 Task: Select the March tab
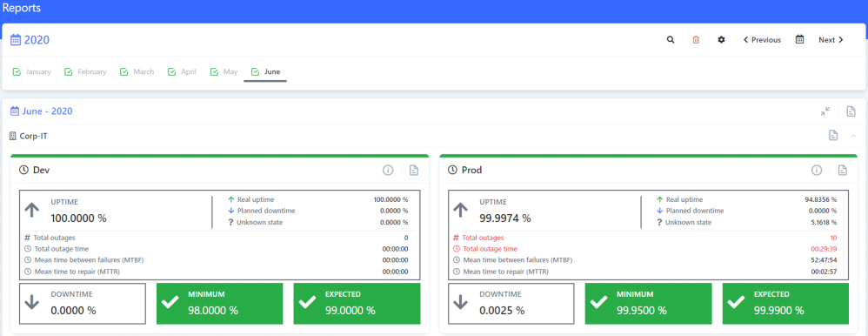point(137,71)
